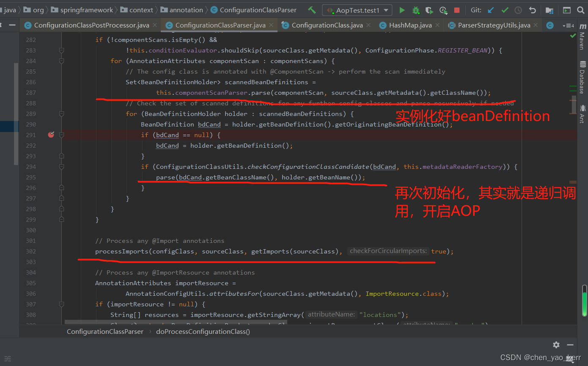Screen dimensions: 588x366
Task: Switch to the ConfigurationClassPostProcessor.java tab
Action: (x=91, y=25)
